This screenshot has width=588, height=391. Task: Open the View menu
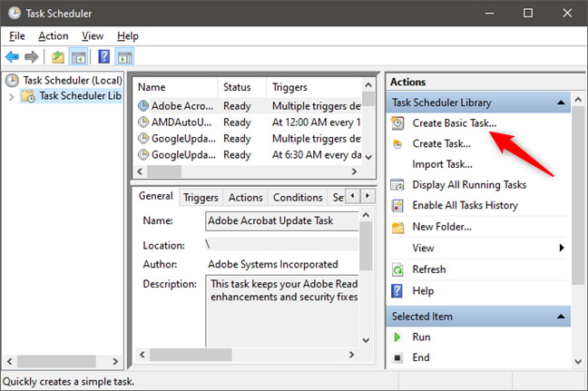pyautogui.click(x=93, y=36)
